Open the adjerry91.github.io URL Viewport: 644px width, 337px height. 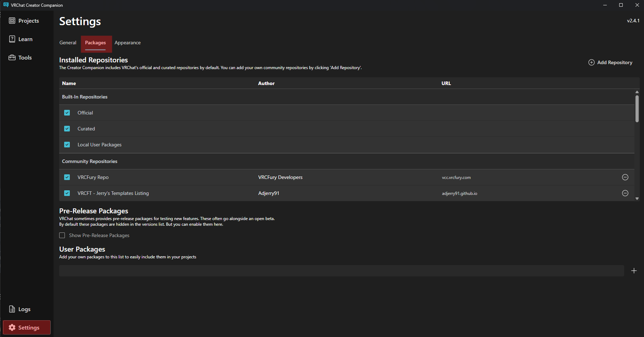click(x=459, y=193)
